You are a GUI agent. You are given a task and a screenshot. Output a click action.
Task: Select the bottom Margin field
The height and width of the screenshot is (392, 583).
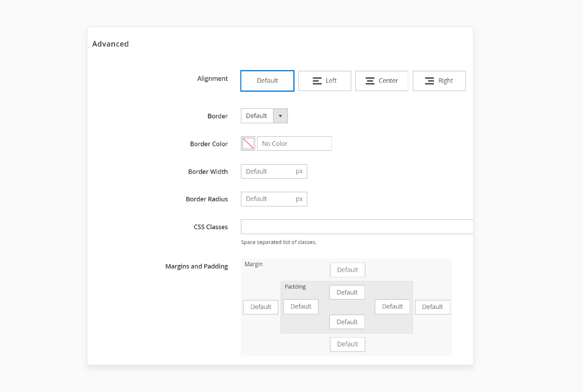(347, 344)
